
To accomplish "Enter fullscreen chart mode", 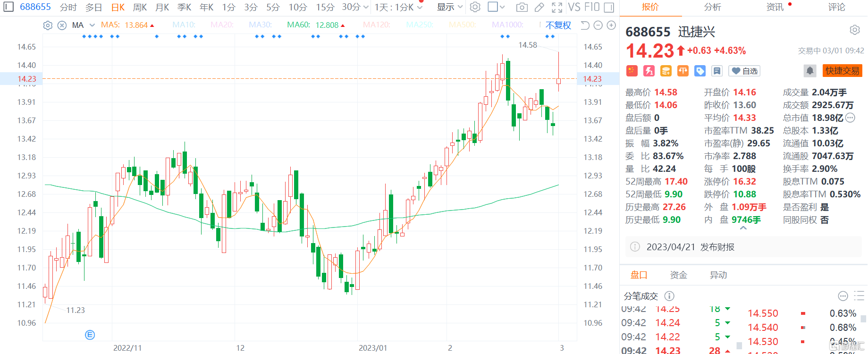I will [557, 7].
